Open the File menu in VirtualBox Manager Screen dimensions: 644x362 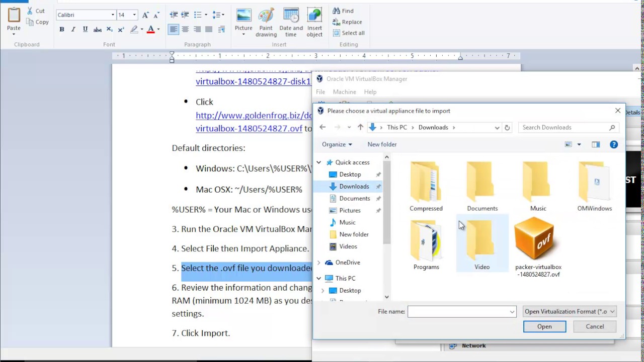320,92
